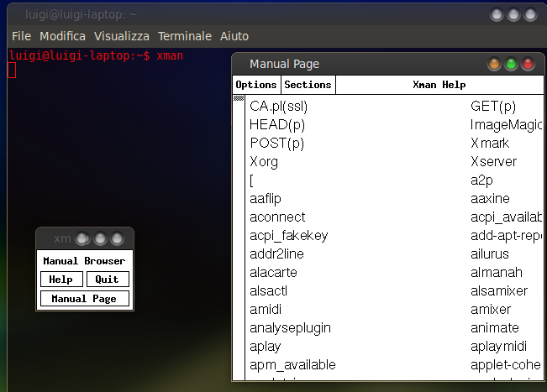Open the alsactl manual entry

(x=268, y=291)
